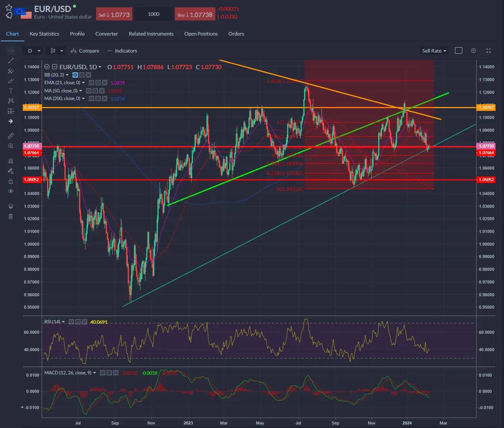Open the Related Instruments section
This screenshot has height=428, width=504.
151,34
